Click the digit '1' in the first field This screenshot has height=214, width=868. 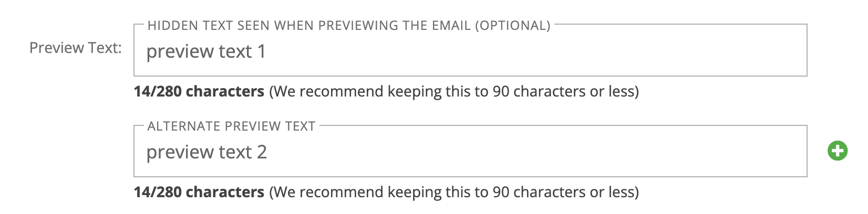[261, 51]
